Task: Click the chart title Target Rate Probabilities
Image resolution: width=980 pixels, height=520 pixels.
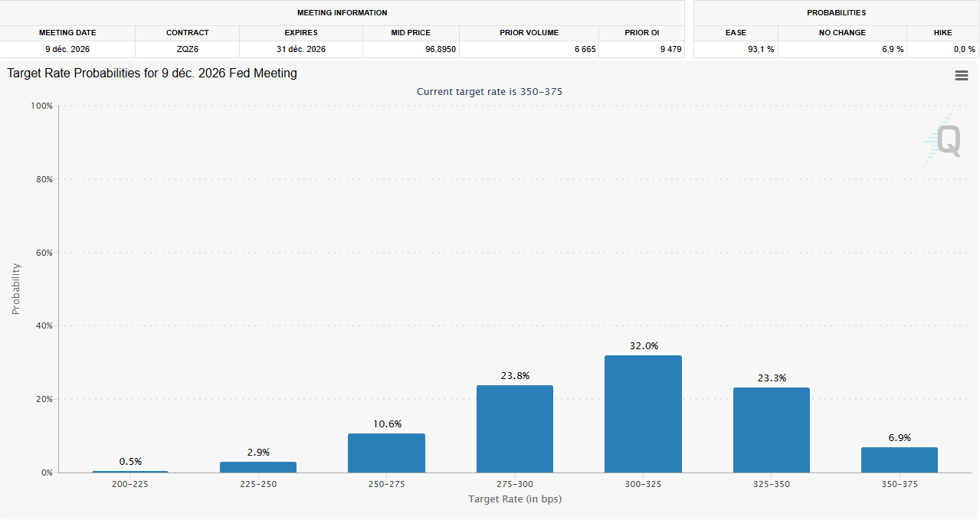Action: [152, 73]
